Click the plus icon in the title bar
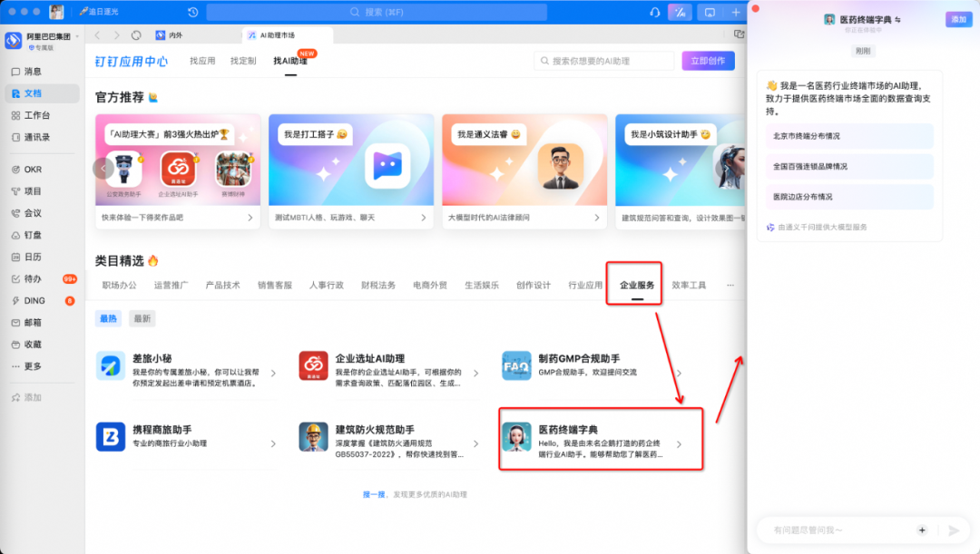 (736, 12)
